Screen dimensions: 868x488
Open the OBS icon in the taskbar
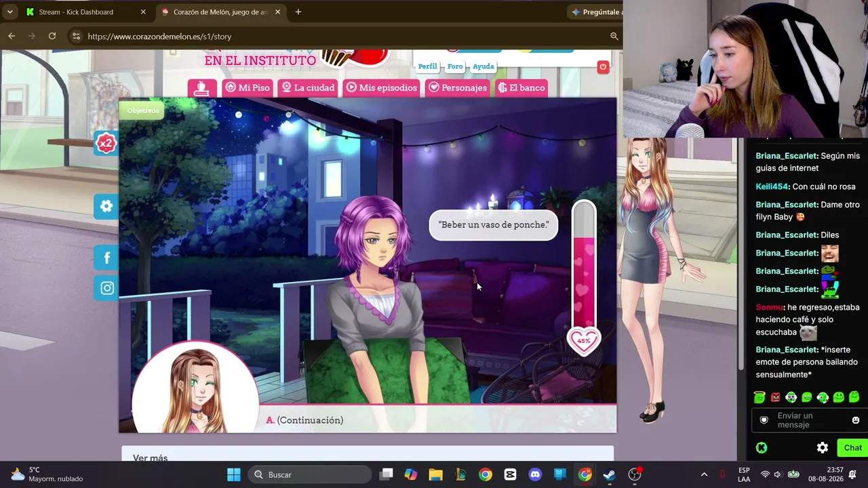(x=634, y=474)
